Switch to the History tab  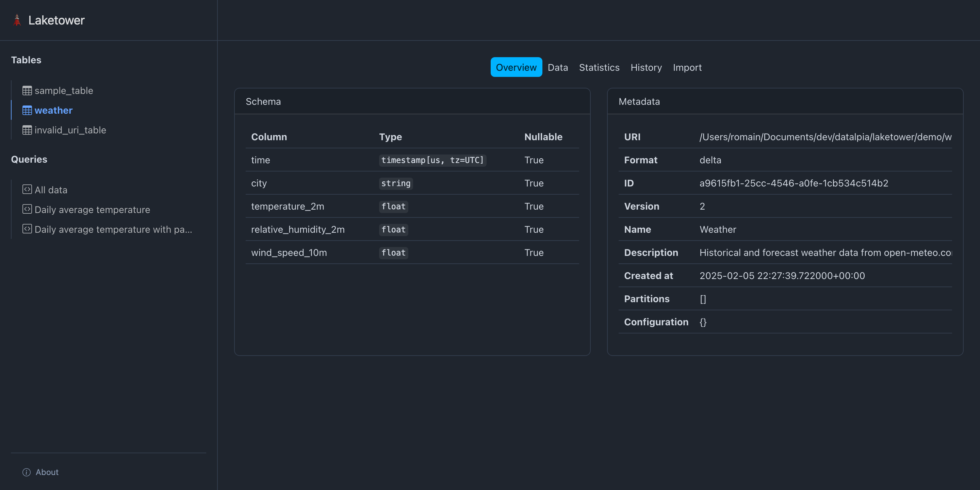(x=646, y=67)
